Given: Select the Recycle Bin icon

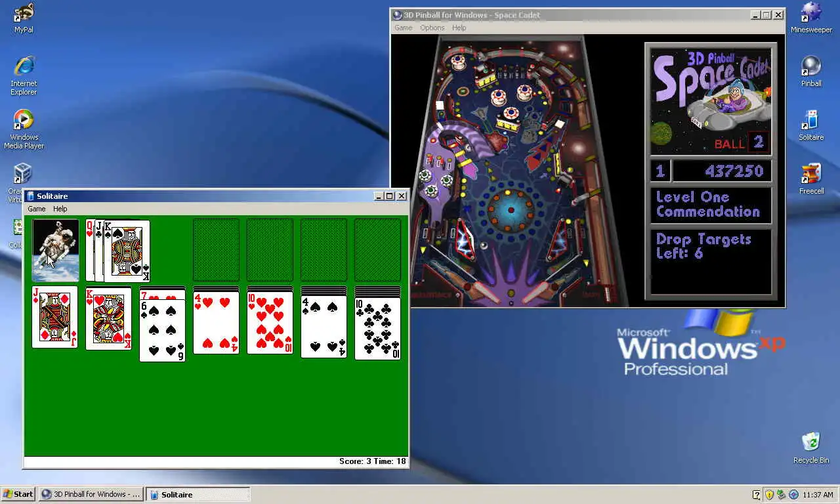Looking at the screenshot, I should pos(811,448).
